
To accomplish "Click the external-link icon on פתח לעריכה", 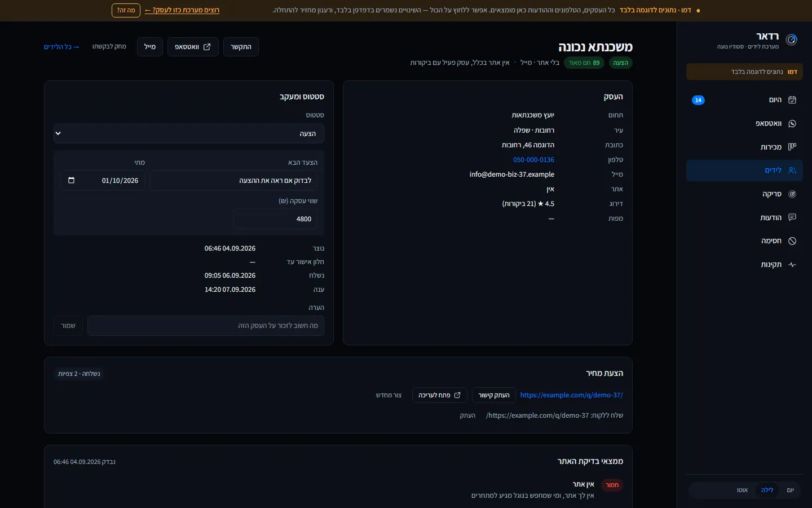I will coord(457,395).
